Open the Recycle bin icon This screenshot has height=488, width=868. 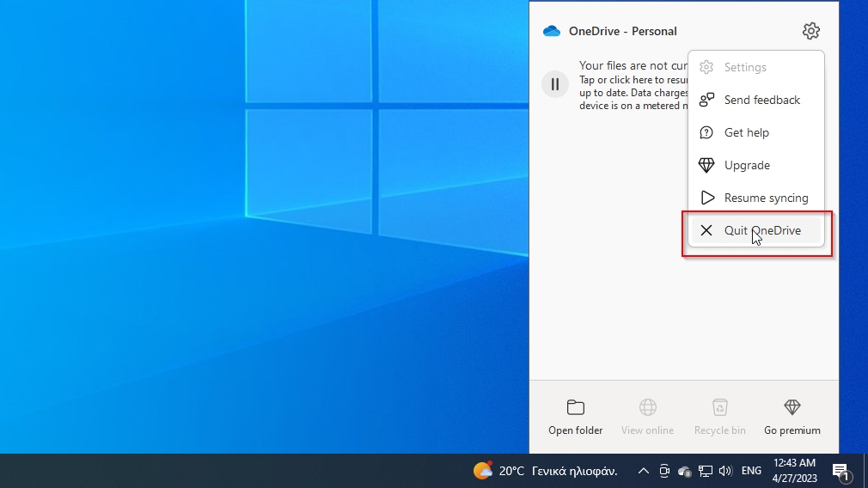719,407
